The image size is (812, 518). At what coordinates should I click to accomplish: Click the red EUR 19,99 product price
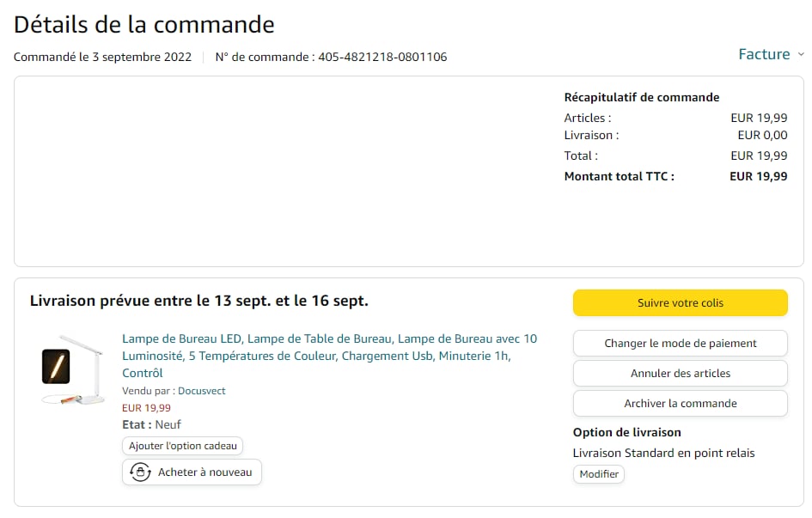[146, 408]
